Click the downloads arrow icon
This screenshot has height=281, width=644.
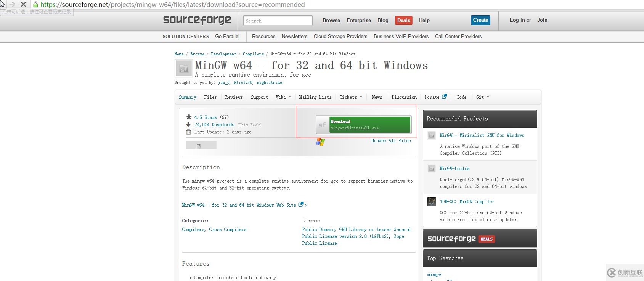[x=188, y=124]
